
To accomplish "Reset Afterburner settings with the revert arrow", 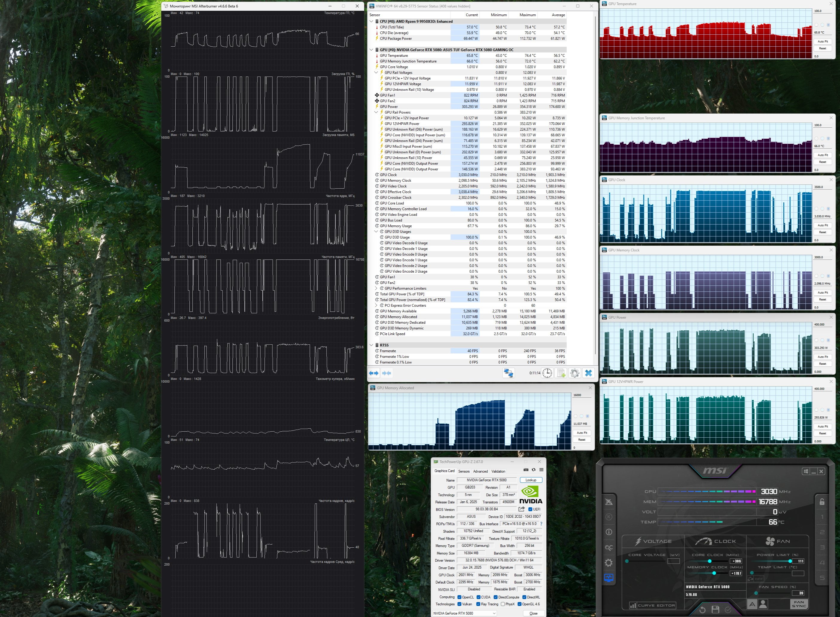I will coord(702,610).
